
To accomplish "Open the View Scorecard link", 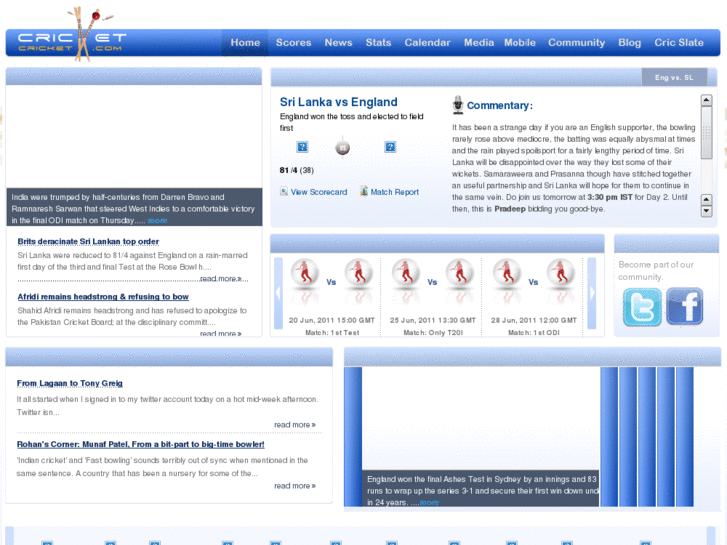I will pyautogui.click(x=319, y=192).
